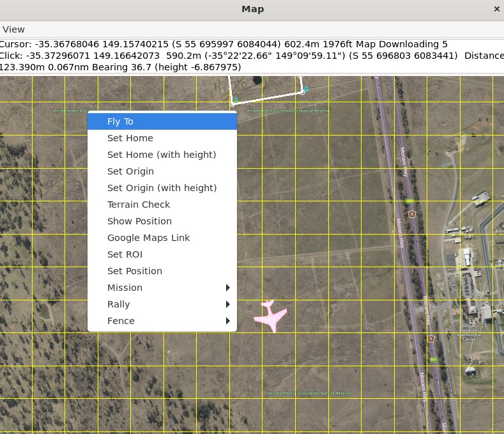Choose Set Origin (with height)
Screen dimensions: 504x434
pyautogui.click(x=162, y=188)
